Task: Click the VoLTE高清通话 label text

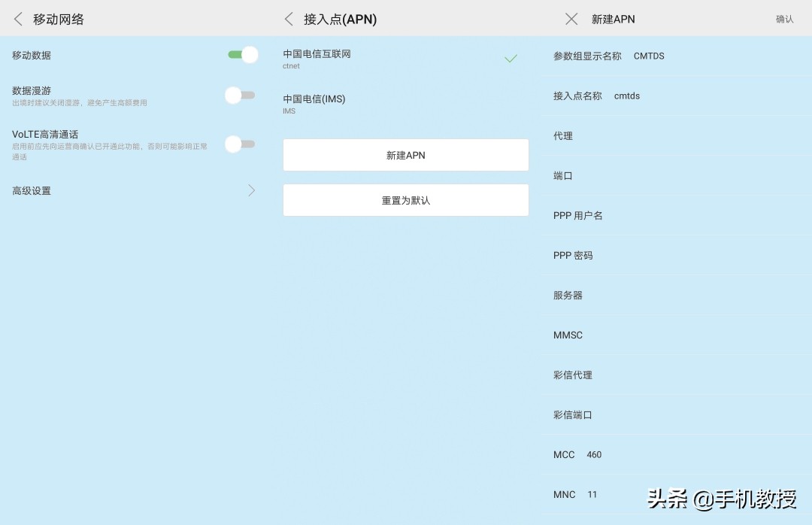Action: tap(45, 134)
